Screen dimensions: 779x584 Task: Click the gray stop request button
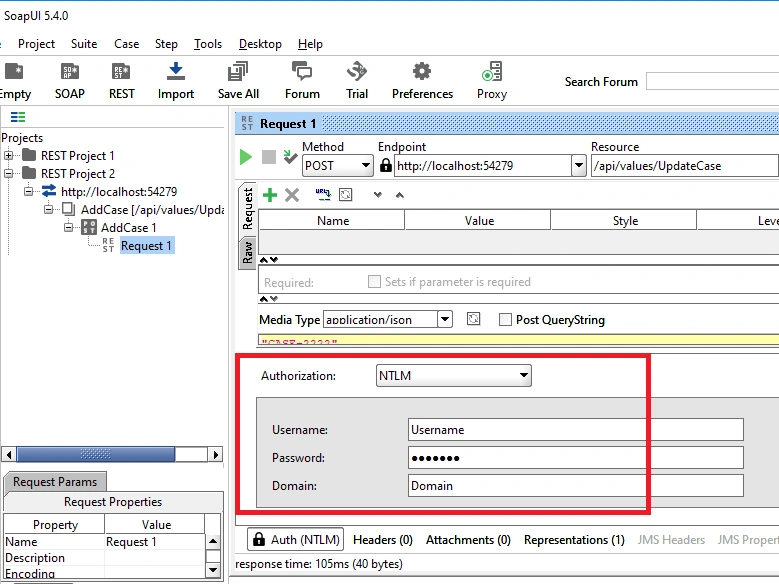point(269,157)
